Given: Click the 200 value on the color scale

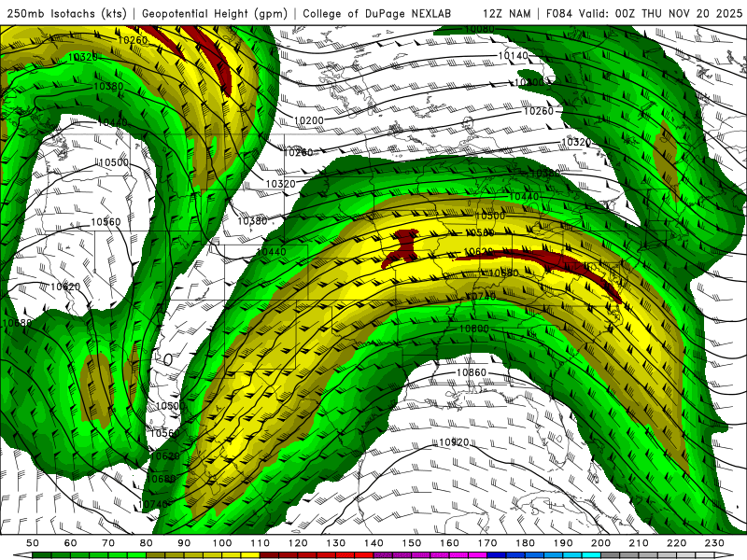Looking at the screenshot, I should click(x=601, y=543).
